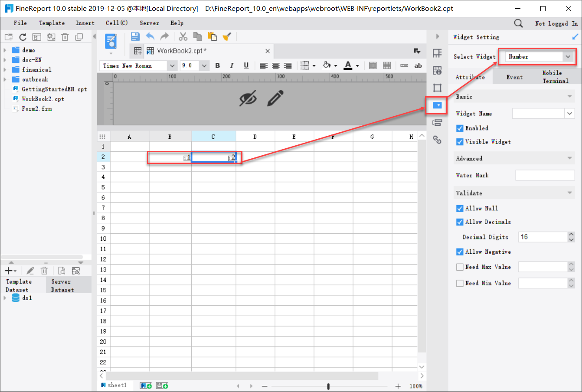Activate the Format Painter brush icon
582x392 pixels.
226,36
